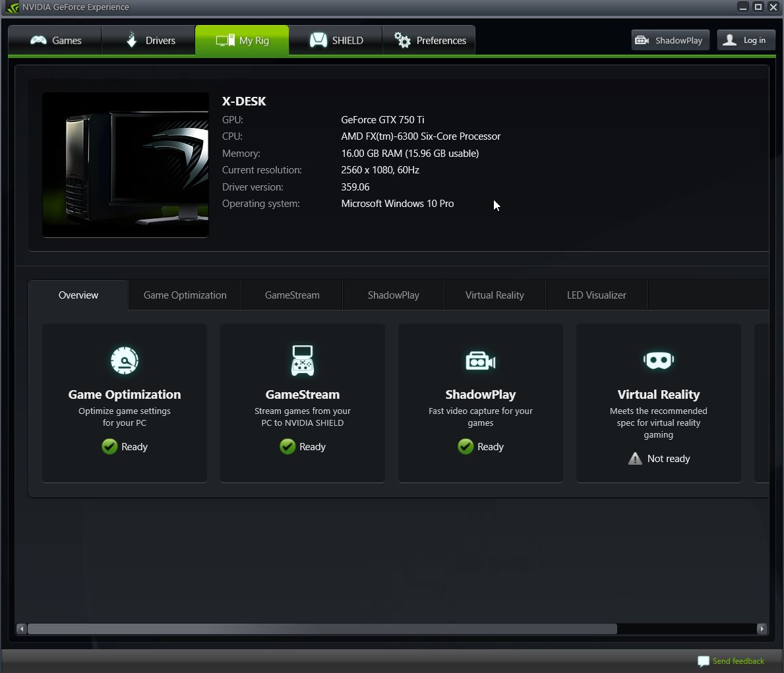Open the GameStream card title
This screenshot has height=673, width=784.
click(303, 394)
